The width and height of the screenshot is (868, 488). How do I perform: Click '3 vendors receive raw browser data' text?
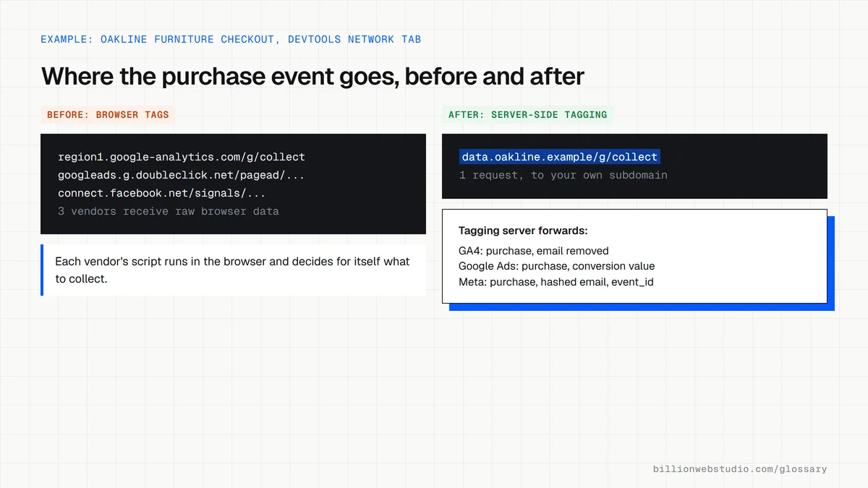(169, 211)
